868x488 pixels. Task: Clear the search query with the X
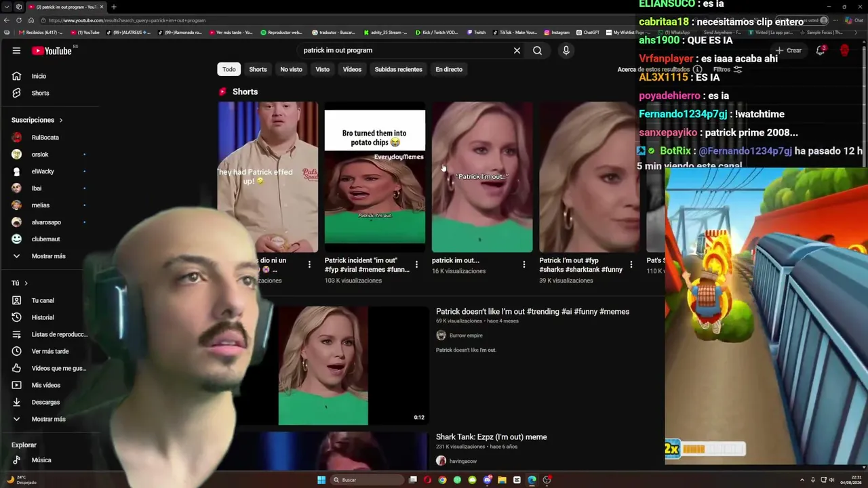(x=517, y=50)
